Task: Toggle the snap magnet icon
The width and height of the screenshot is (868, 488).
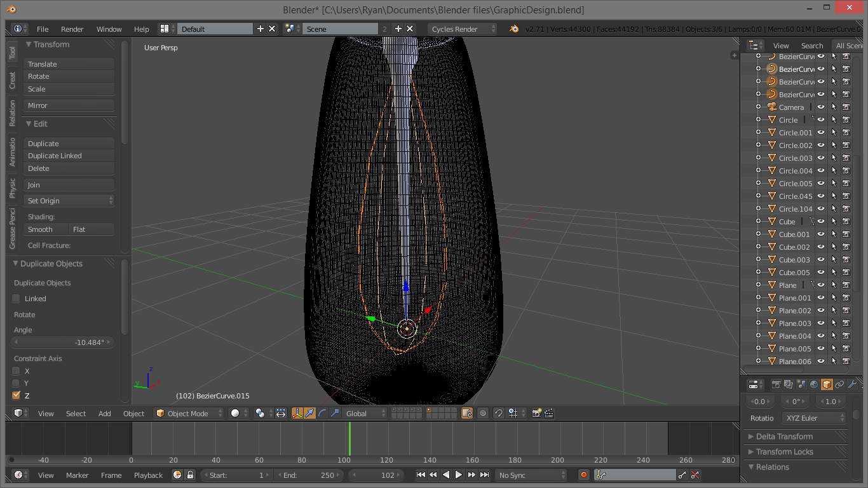Action: click(499, 413)
